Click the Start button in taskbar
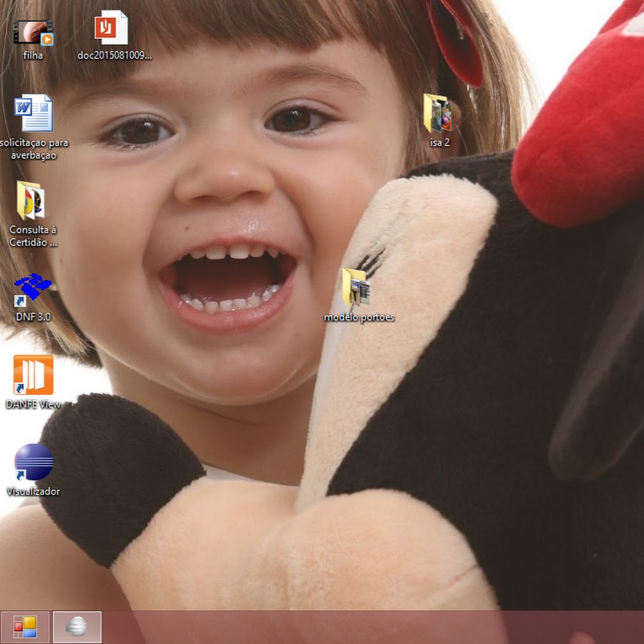The height and width of the screenshot is (644, 644). click(x=25, y=627)
